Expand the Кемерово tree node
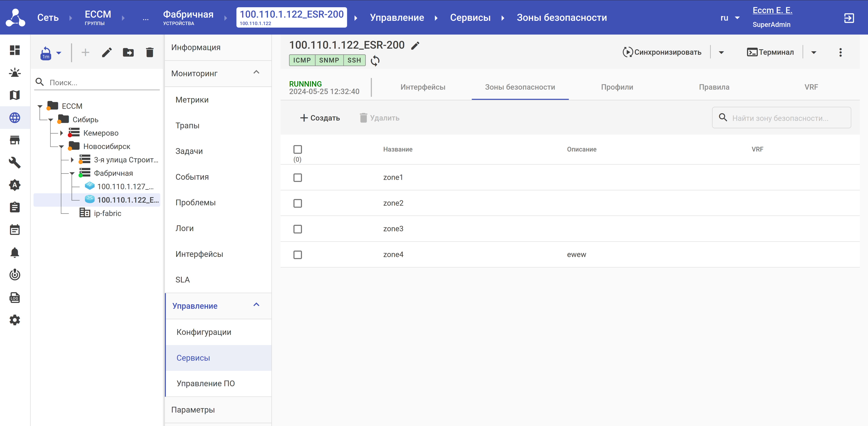This screenshot has width=868, height=426. tap(61, 133)
